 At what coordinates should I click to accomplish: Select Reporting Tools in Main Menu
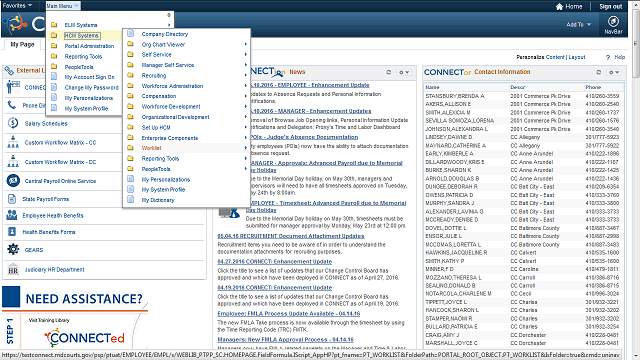click(83, 56)
